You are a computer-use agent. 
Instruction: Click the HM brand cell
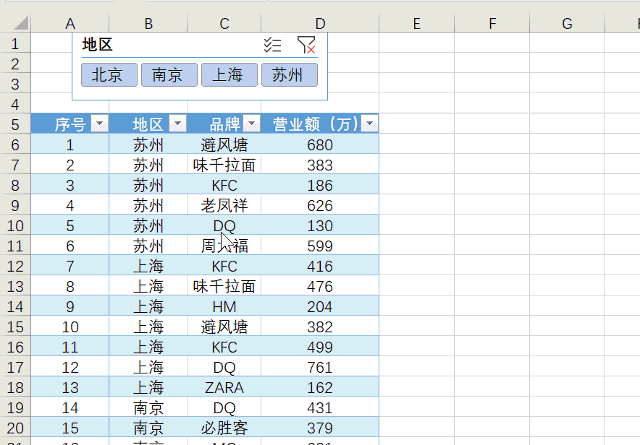pyautogui.click(x=224, y=307)
